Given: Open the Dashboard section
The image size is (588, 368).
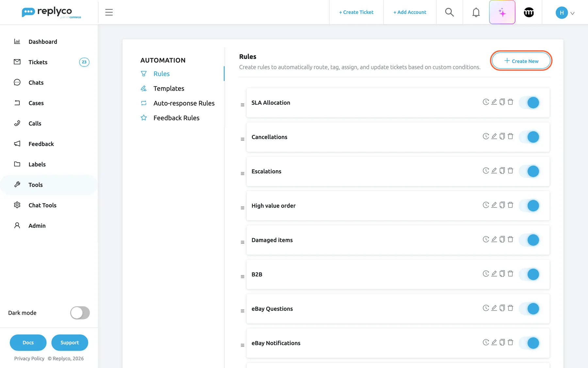Looking at the screenshot, I should coord(43,42).
